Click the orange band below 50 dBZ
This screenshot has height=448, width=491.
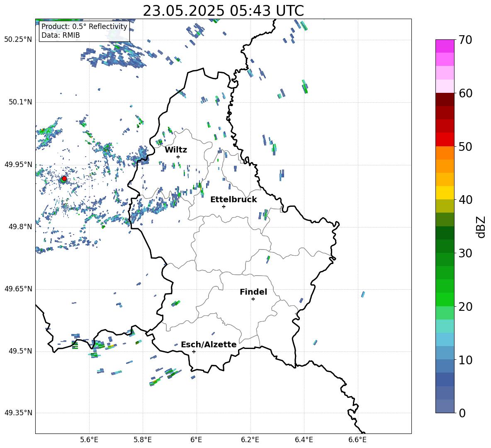[x=445, y=153]
